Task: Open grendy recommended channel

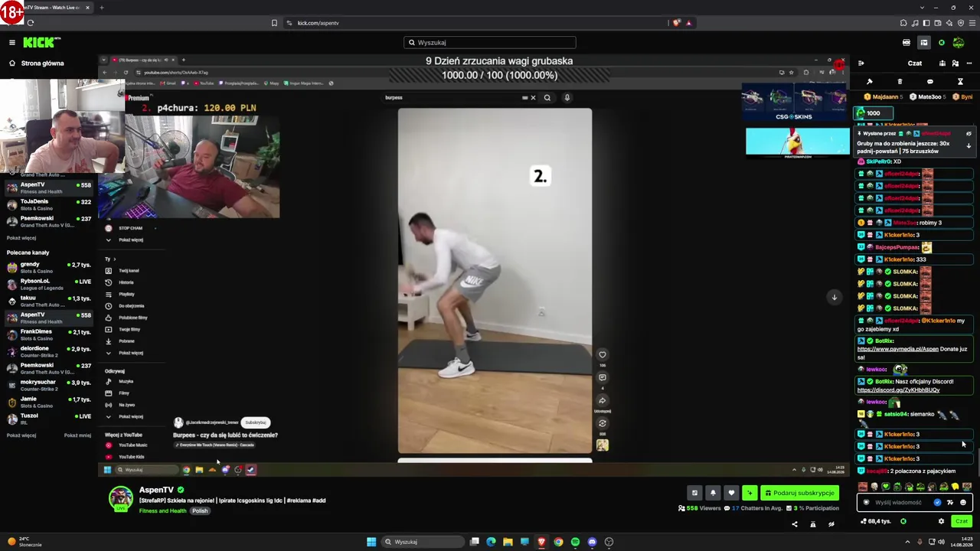Action: (49, 268)
